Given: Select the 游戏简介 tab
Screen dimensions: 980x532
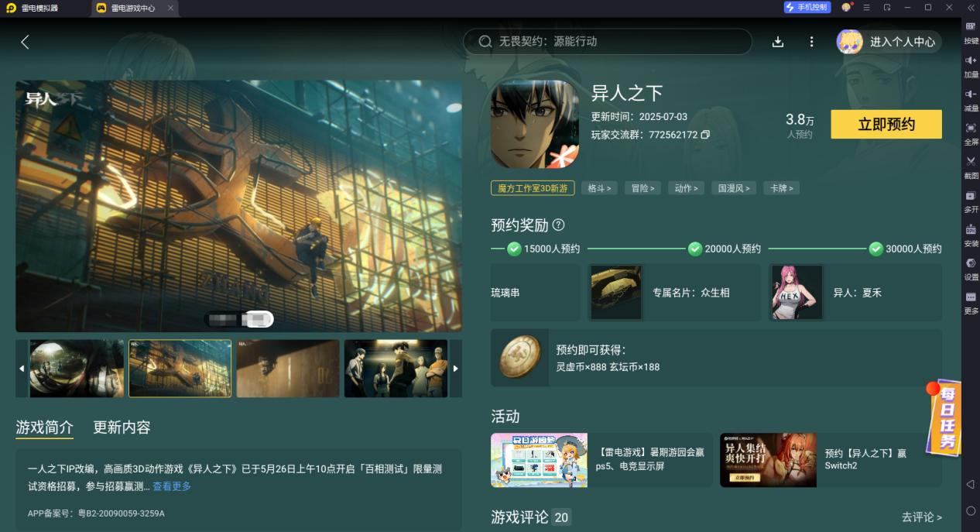Looking at the screenshot, I should tap(45, 427).
